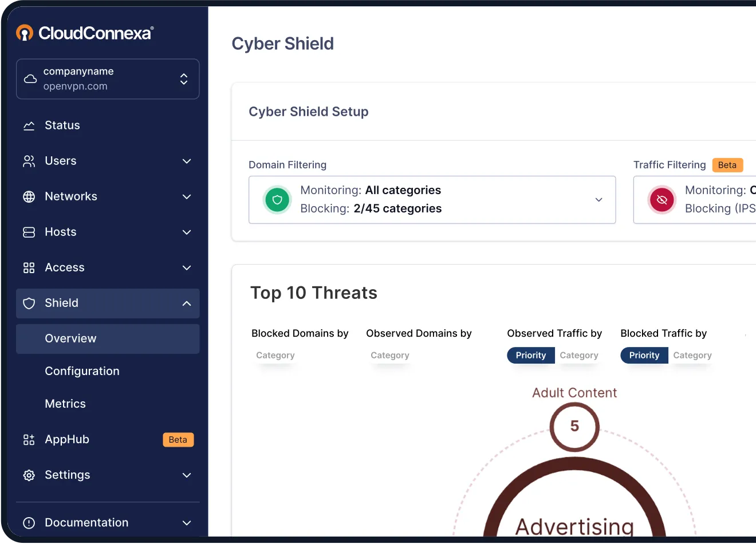756x544 pixels.
Task: Expand the Settings menu chevron
Action: click(x=187, y=475)
